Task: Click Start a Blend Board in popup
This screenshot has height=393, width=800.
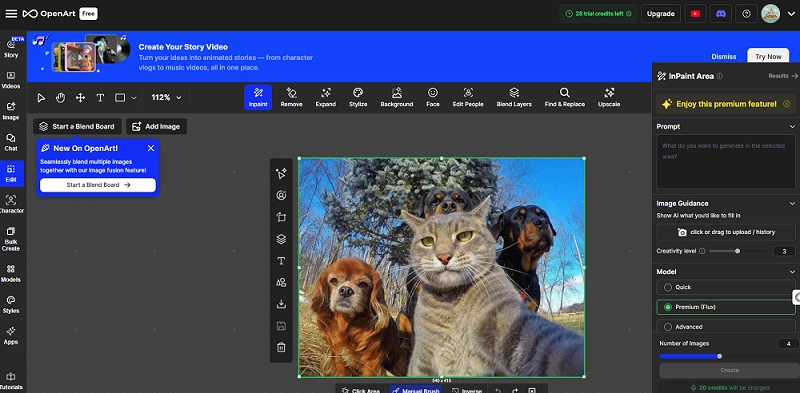Action: pyautogui.click(x=98, y=185)
